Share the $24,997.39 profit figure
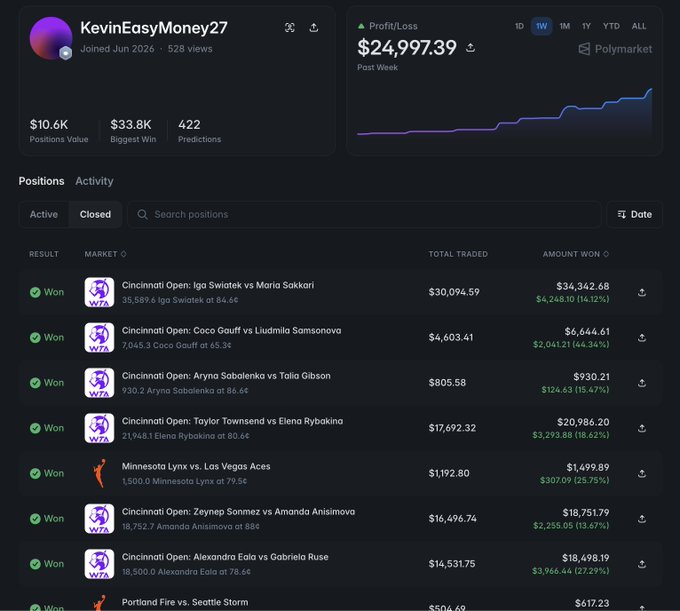This screenshot has height=611, width=680. 471,48
